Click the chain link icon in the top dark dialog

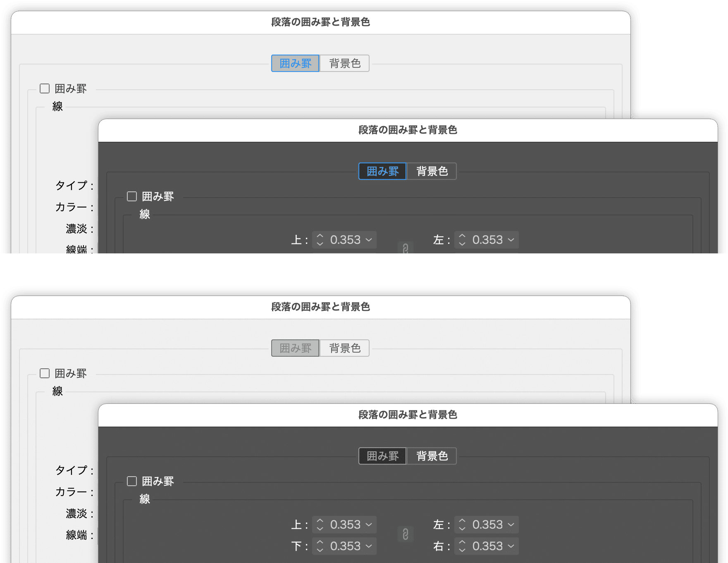pos(406,248)
